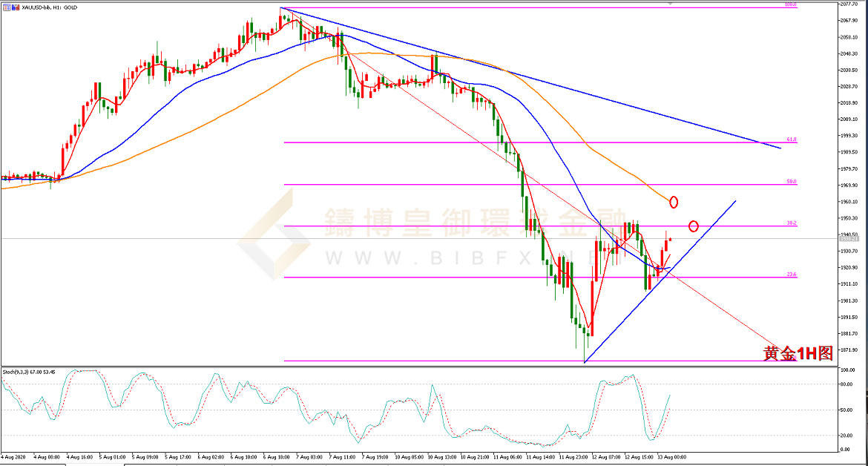Click the "13 Aug 00:00" time axis label

point(672,457)
